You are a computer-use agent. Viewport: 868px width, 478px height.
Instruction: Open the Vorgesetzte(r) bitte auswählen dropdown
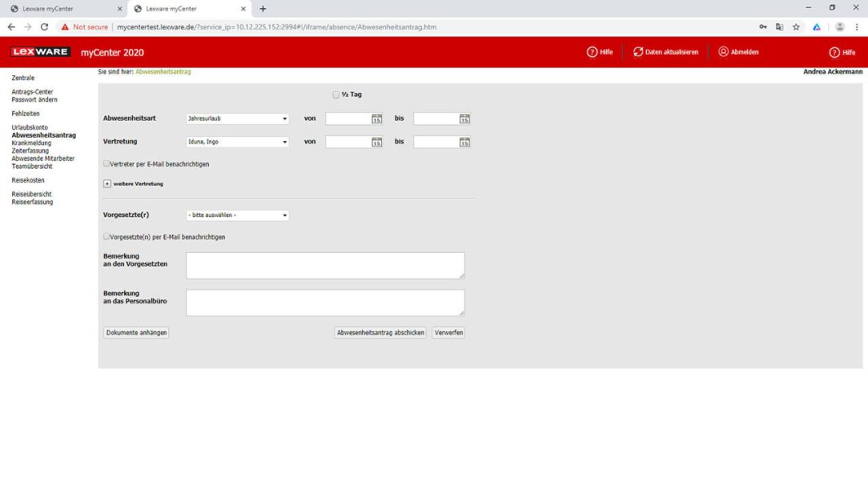(x=237, y=215)
